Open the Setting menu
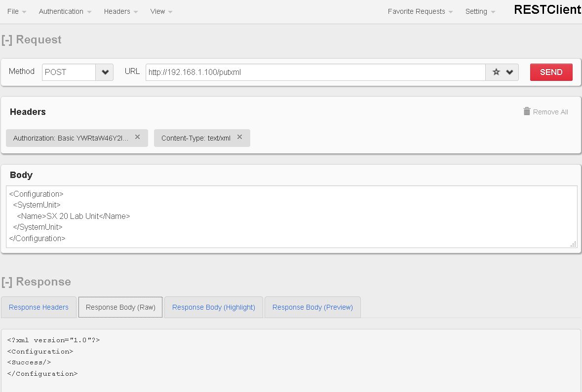 (x=480, y=11)
